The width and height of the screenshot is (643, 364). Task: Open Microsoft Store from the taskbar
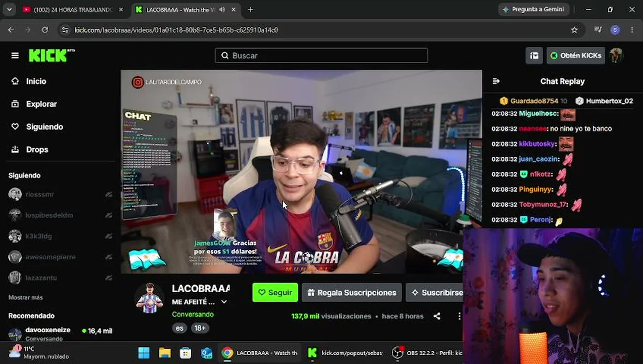(x=186, y=352)
